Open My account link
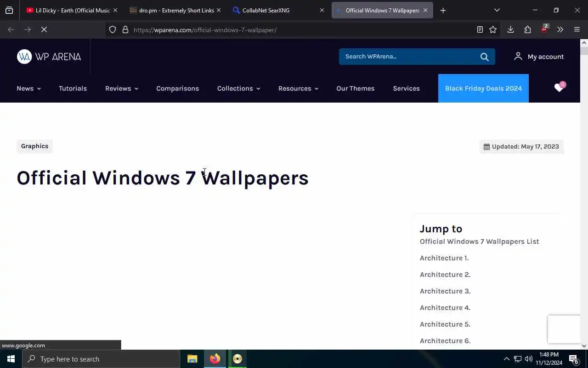The width and height of the screenshot is (588, 368). (538, 57)
